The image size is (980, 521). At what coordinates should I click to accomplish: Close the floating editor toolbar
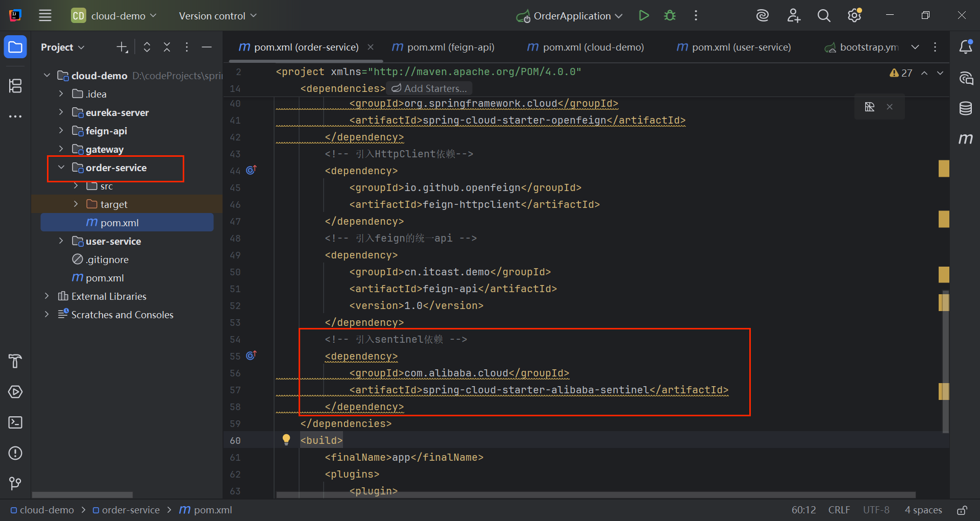[x=890, y=107]
